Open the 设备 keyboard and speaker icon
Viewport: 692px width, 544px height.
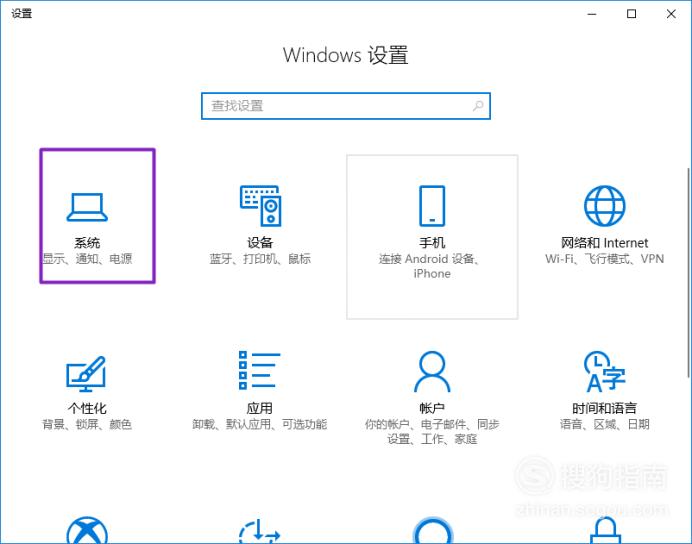click(x=260, y=206)
